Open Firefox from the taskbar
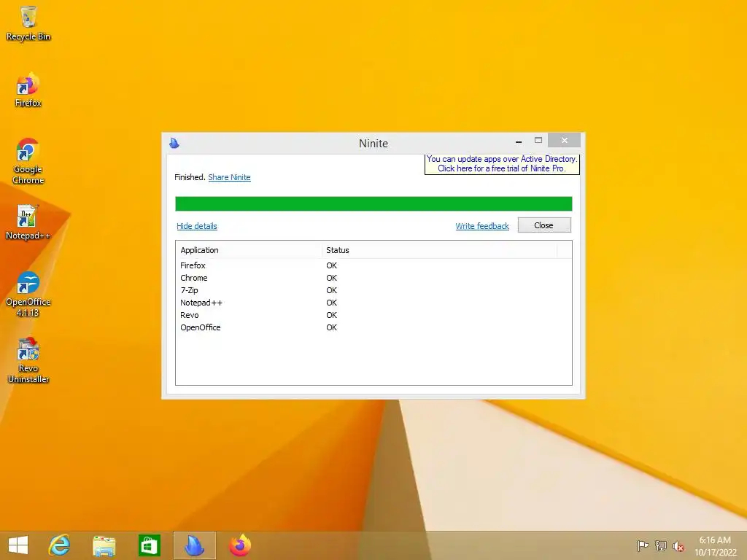The width and height of the screenshot is (747, 560). pyautogui.click(x=240, y=545)
